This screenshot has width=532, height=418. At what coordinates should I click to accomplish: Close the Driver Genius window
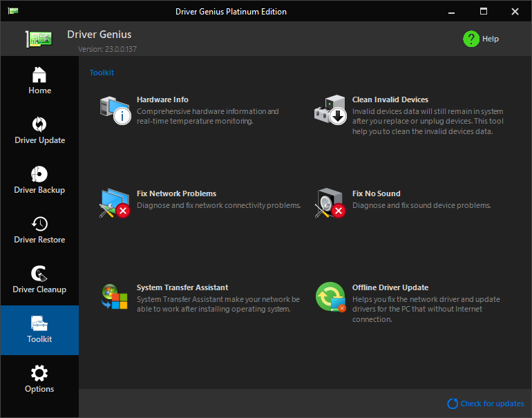pyautogui.click(x=515, y=12)
